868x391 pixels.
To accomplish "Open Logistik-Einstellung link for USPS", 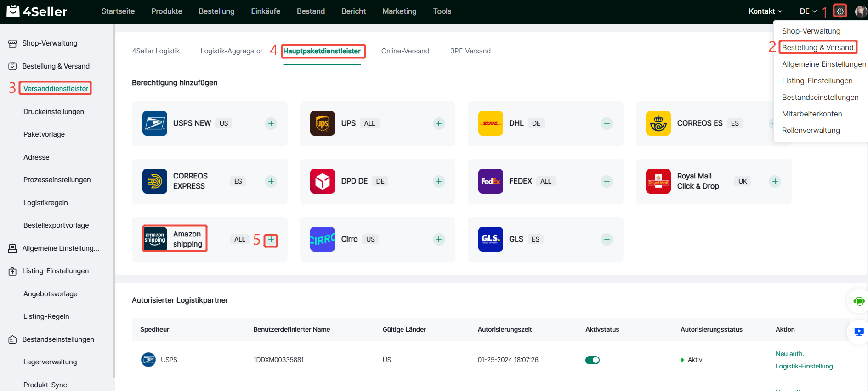I will (x=804, y=366).
